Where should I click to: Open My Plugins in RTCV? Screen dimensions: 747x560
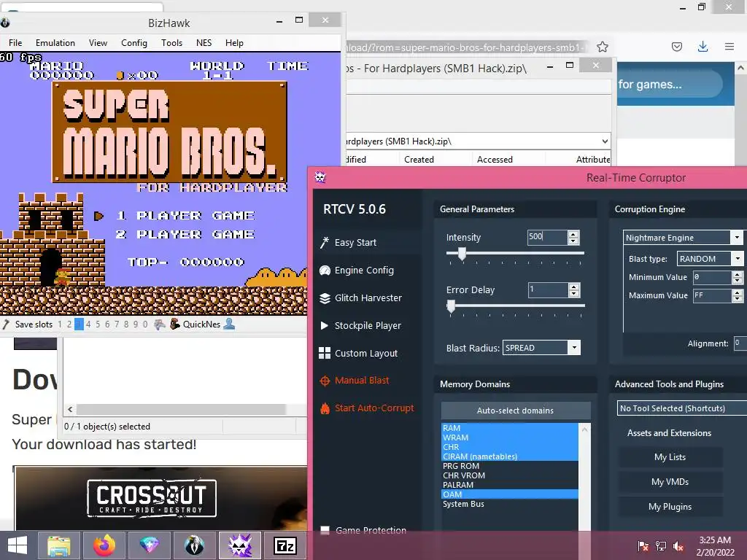[x=670, y=507]
